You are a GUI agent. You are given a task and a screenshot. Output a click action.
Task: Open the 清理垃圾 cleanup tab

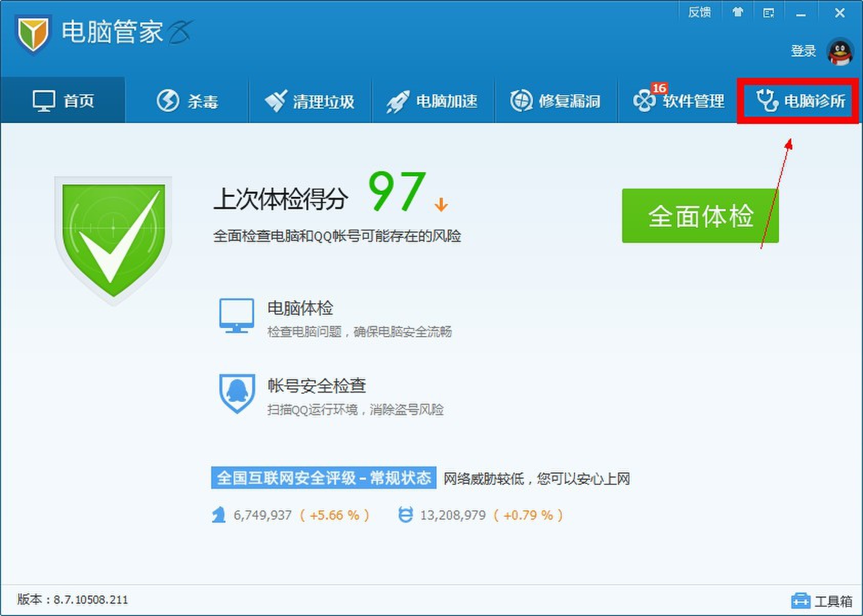310,100
